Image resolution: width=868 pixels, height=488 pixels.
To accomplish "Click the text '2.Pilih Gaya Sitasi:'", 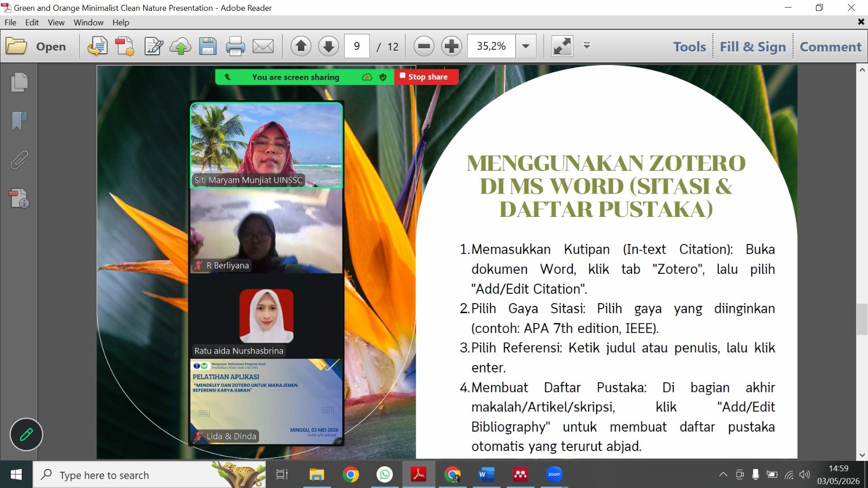I will [x=522, y=309].
